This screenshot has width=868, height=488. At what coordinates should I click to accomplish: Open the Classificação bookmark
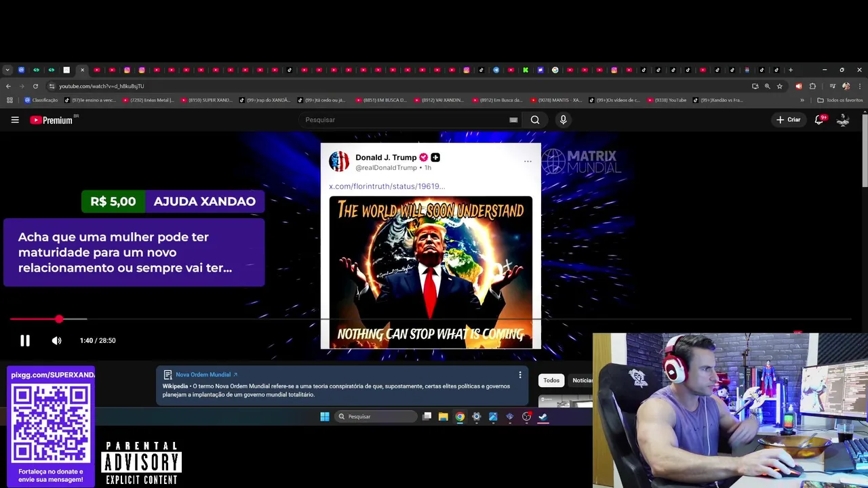41,100
